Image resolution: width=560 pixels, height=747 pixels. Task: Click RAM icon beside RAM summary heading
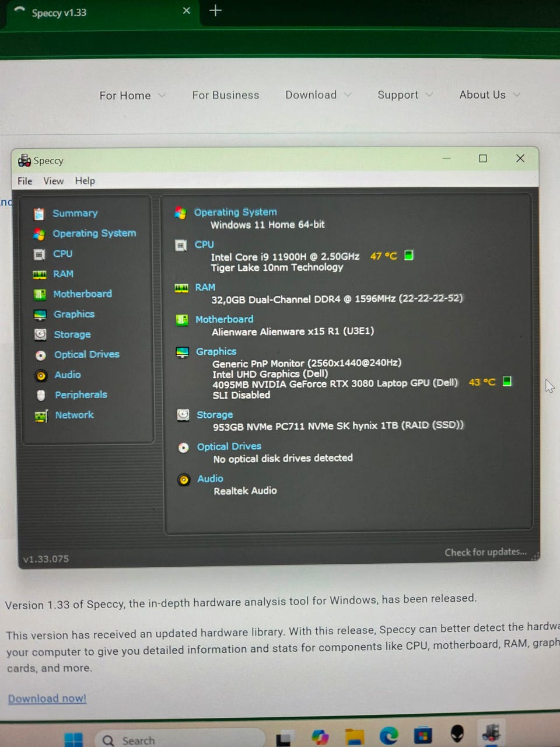[x=181, y=288]
